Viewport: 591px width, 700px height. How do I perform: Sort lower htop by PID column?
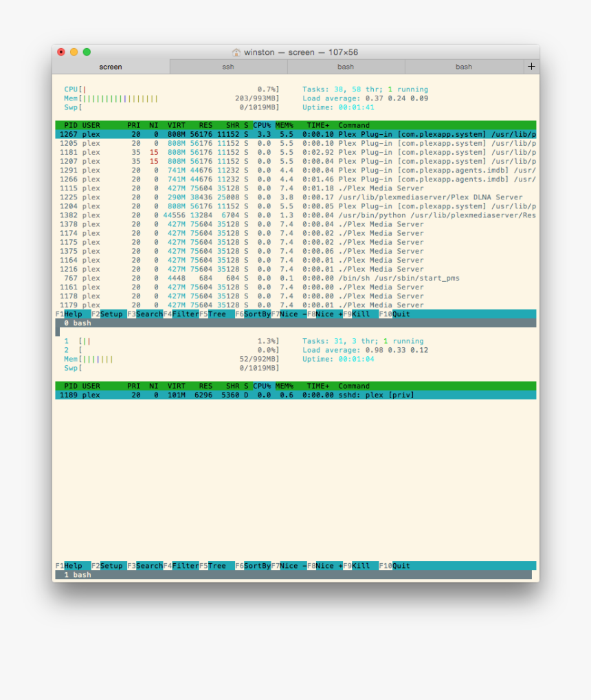[71, 386]
